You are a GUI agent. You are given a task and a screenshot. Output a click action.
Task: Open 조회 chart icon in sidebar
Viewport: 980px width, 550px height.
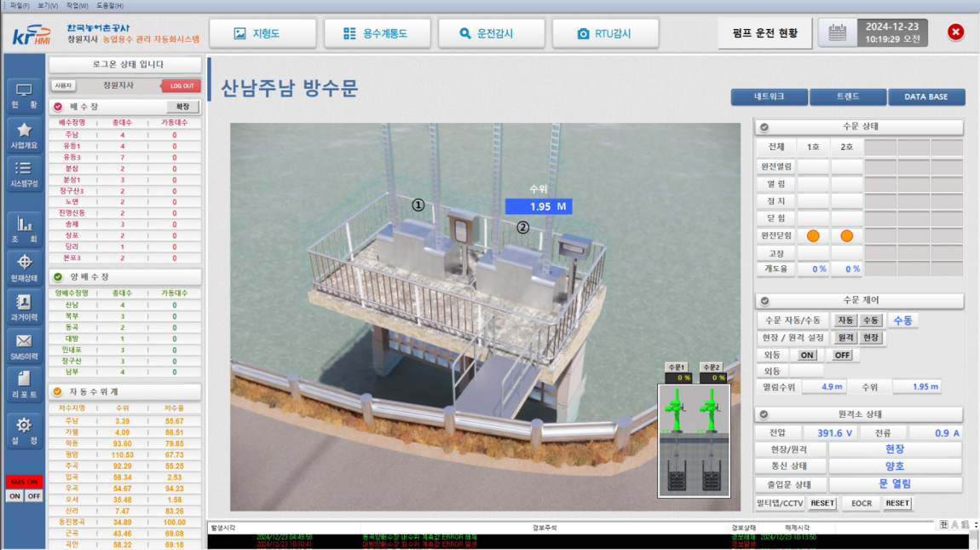(24, 229)
